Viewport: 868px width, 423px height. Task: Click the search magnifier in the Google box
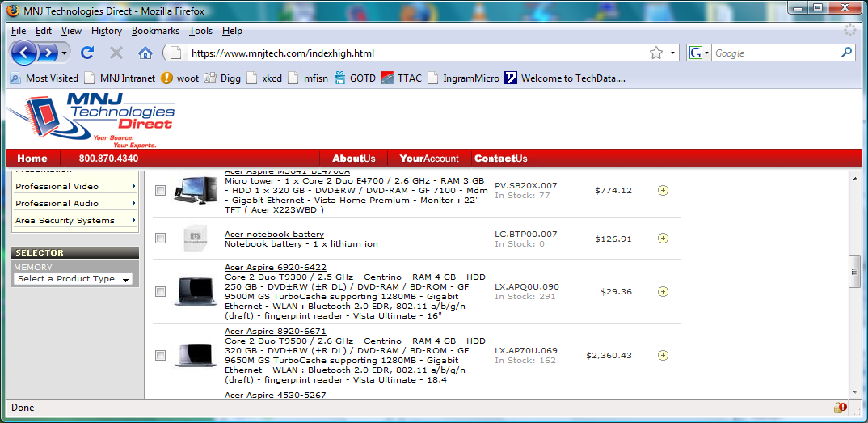point(846,53)
